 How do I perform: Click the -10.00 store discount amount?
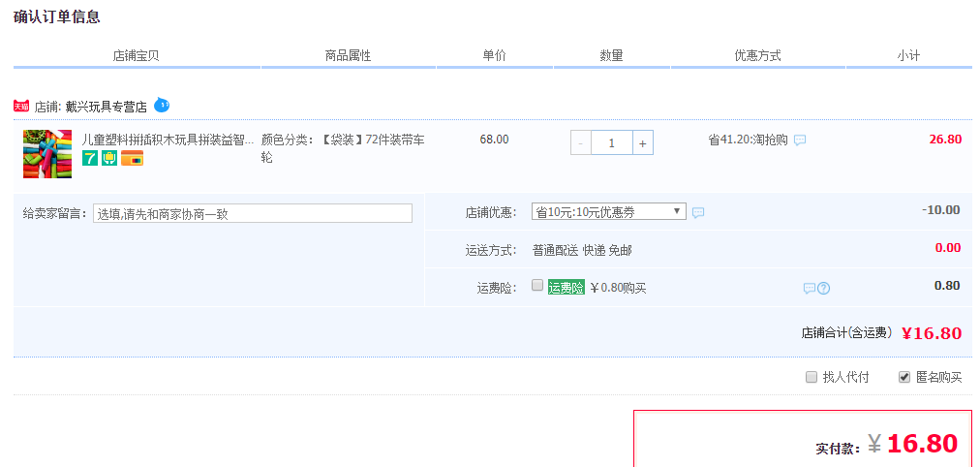(x=941, y=210)
